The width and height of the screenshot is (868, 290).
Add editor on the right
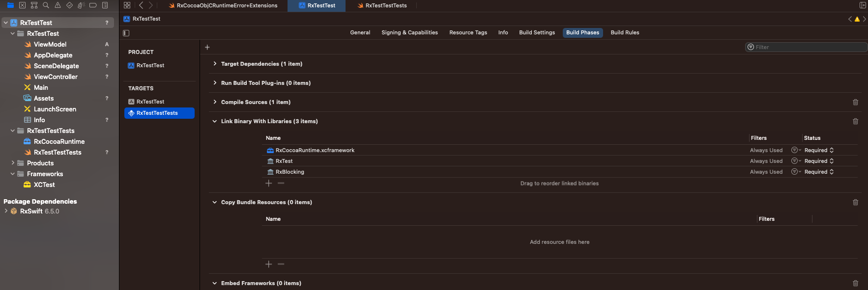(x=863, y=5)
